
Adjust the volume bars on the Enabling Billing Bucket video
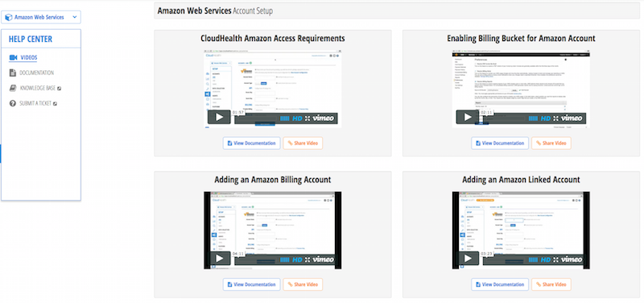click(x=534, y=118)
